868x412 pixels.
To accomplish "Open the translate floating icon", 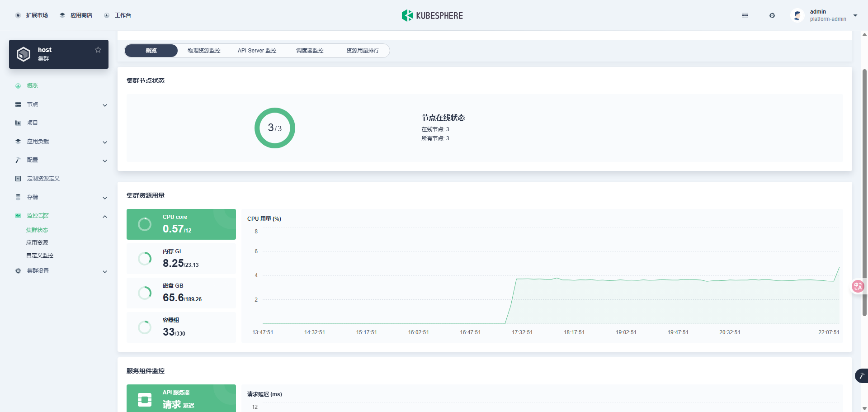I will click(858, 286).
